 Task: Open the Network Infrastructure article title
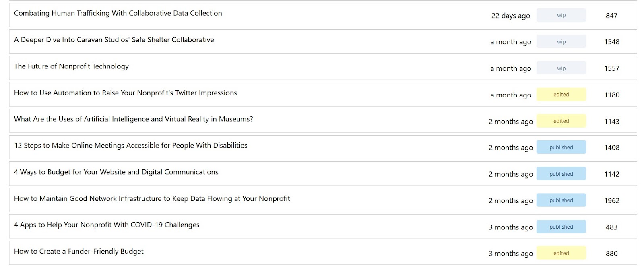[x=152, y=199]
